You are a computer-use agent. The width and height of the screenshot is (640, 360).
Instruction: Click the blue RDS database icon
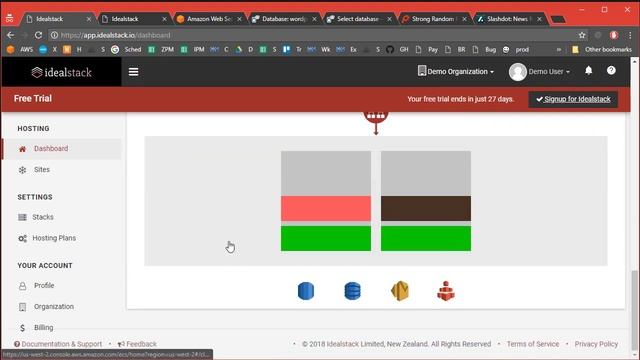[306, 291]
